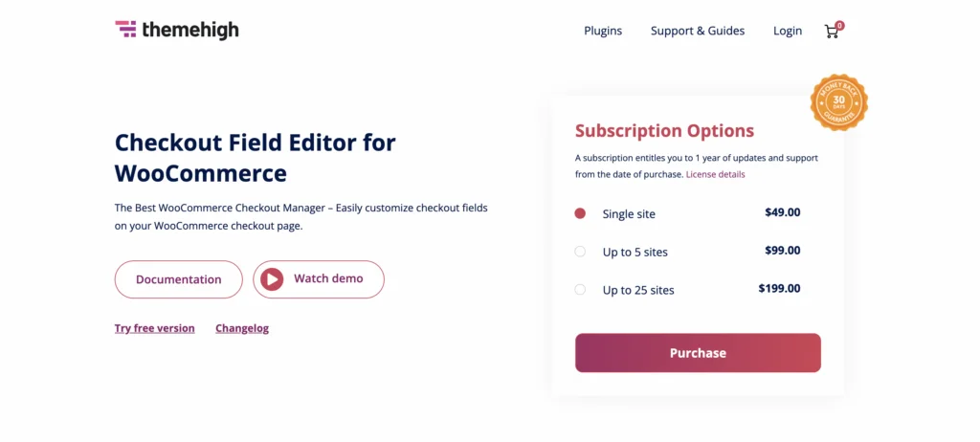980x442 pixels.
Task: Click the Watch demo button
Action: point(319,278)
